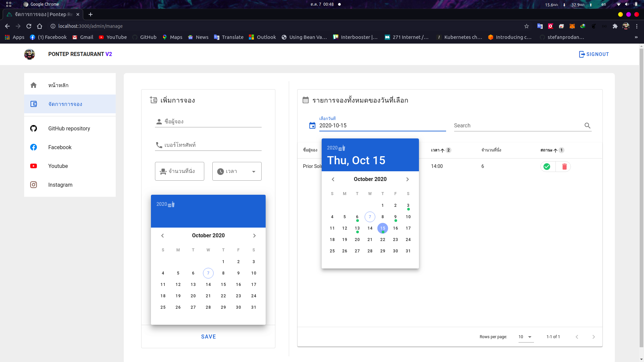Click the Youtube logo icon in sidebar
This screenshot has width=644, height=362.
click(34, 166)
